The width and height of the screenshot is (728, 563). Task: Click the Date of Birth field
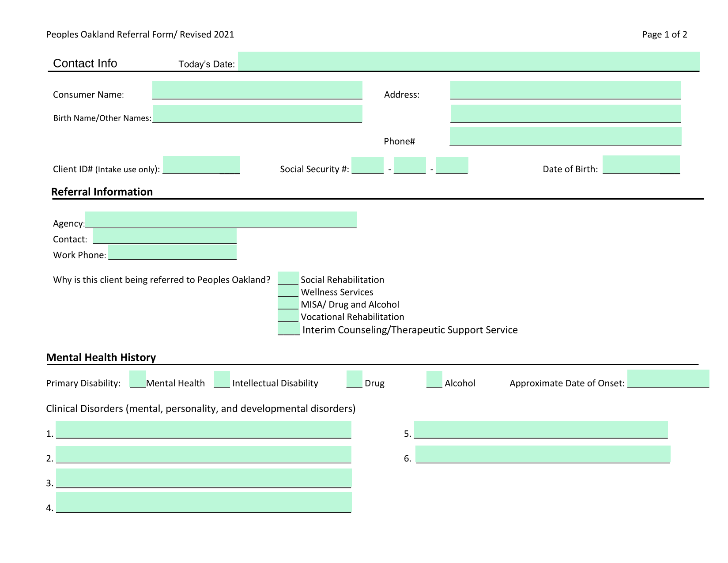coord(641,165)
